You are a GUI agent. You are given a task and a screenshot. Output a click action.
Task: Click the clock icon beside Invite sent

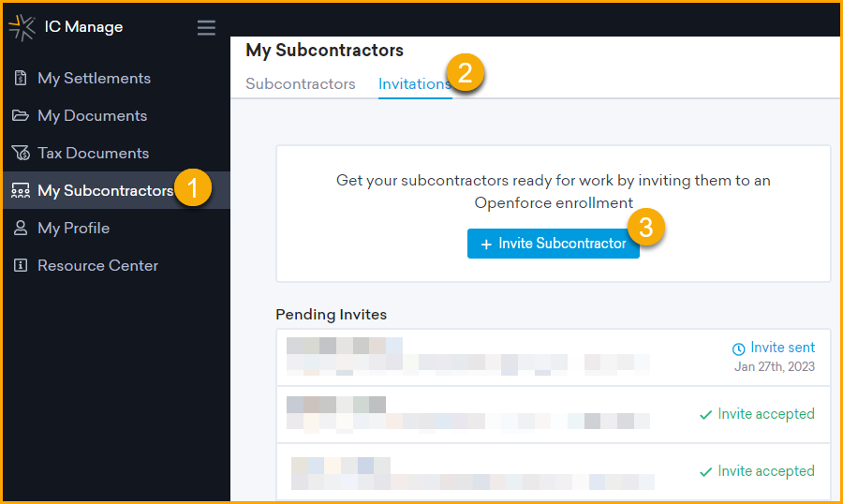coord(739,348)
